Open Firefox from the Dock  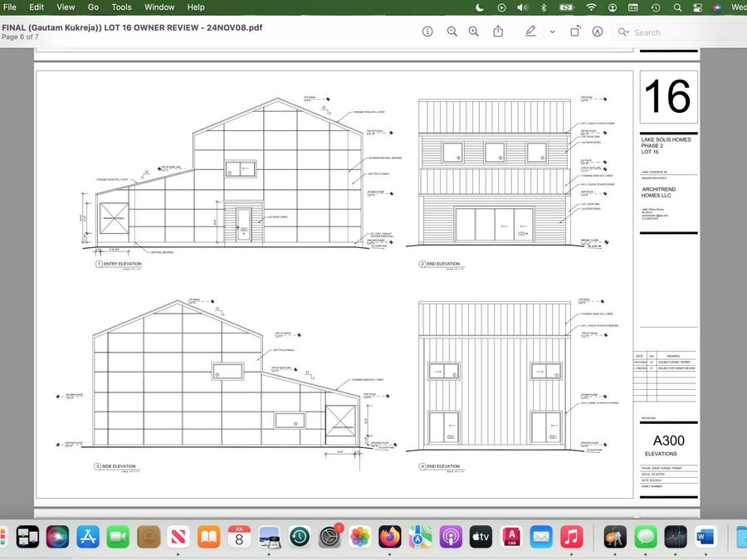pos(390,537)
